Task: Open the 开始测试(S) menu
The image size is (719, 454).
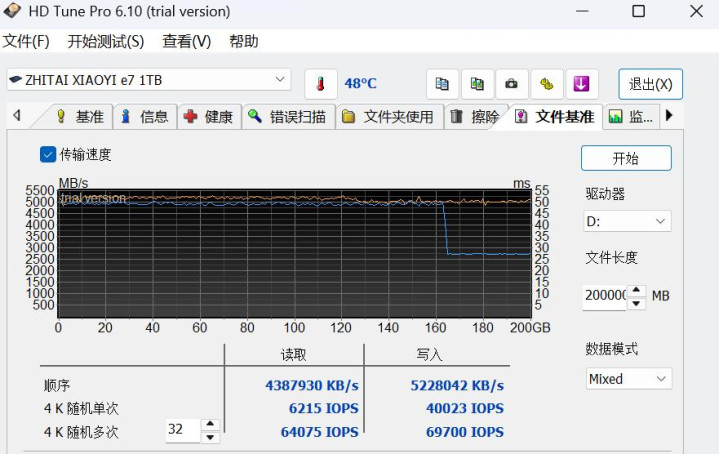Action: pos(106,42)
